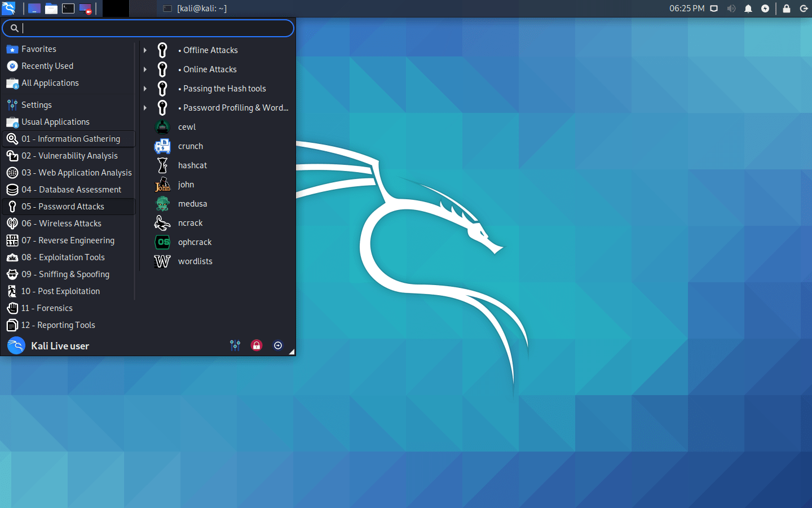The height and width of the screenshot is (508, 812).
Task: Click the Kali dragon menu button
Action: click(x=8, y=8)
